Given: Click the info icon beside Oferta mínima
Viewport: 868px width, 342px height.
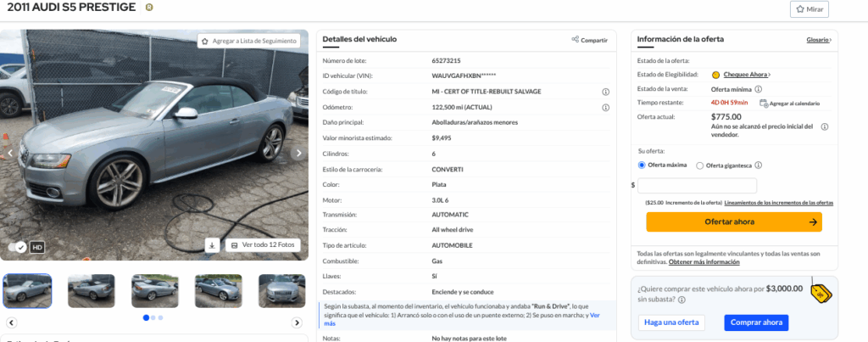Looking at the screenshot, I should [x=759, y=89].
